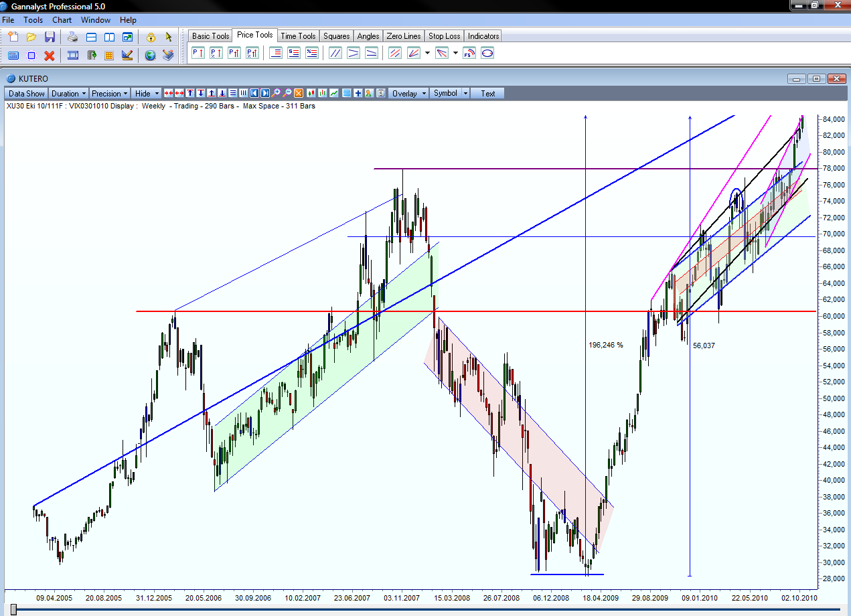Toggle the padlock lock icon

pos(151,37)
